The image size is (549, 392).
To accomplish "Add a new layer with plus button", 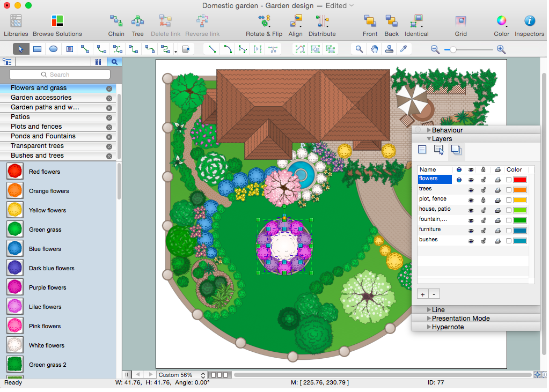I will 422,295.
